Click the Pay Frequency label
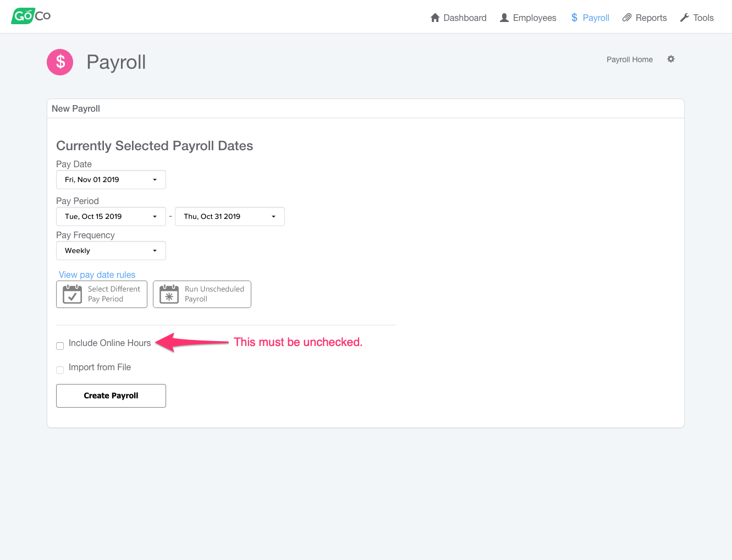Viewport: 732px width, 560px height. (x=85, y=235)
